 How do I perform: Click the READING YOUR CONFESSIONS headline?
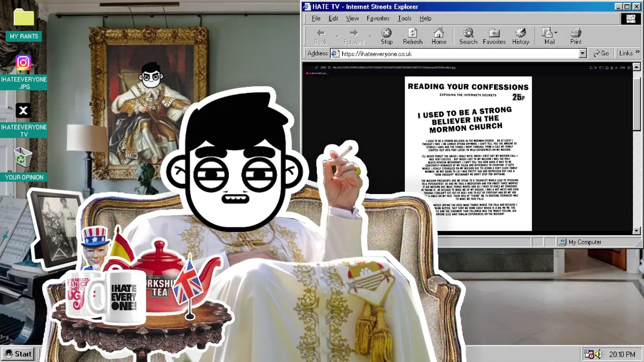click(468, 86)
